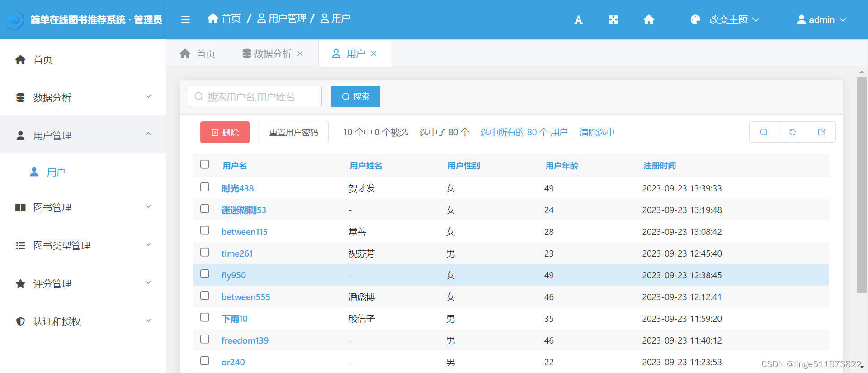Image resolution: width=868 pixels, height=373 pixels.
Task: Expand the 图书管理 sidebar menu
Action: 148,206
